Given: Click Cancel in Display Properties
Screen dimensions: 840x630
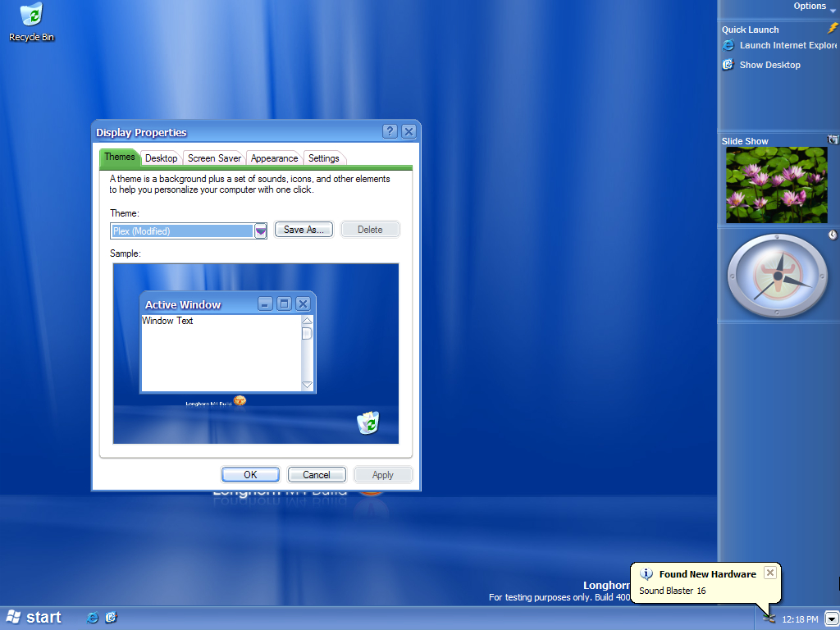Looking at the screenshot, I should tap(317, 475).
